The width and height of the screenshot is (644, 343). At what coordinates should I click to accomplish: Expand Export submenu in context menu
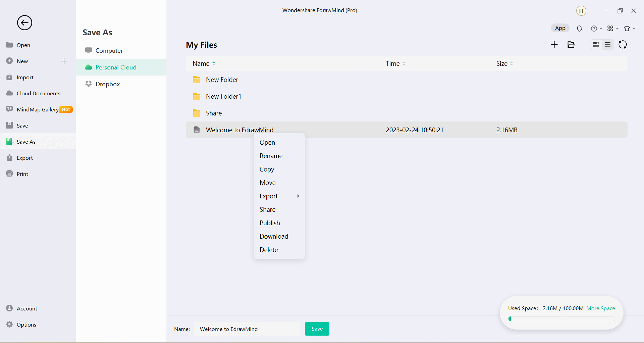click(279, 196)
